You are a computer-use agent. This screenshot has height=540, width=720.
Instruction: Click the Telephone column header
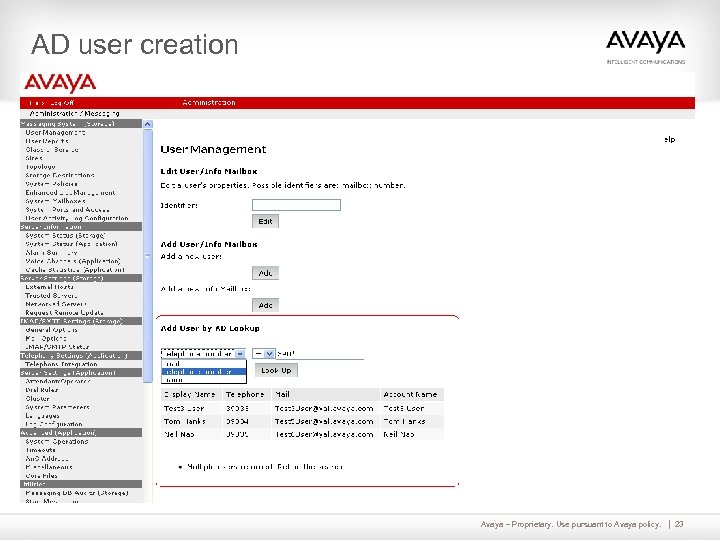(245, 394)
